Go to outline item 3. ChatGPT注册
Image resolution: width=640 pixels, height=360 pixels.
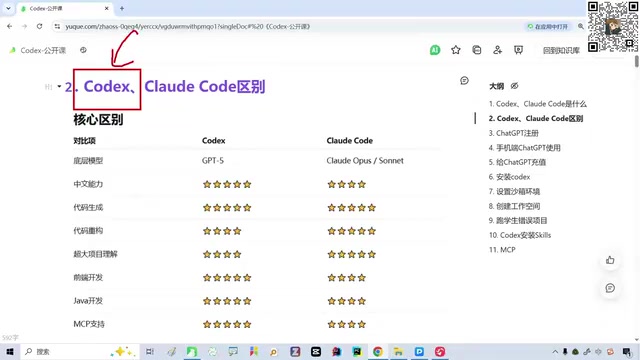(x=513, y=133)
